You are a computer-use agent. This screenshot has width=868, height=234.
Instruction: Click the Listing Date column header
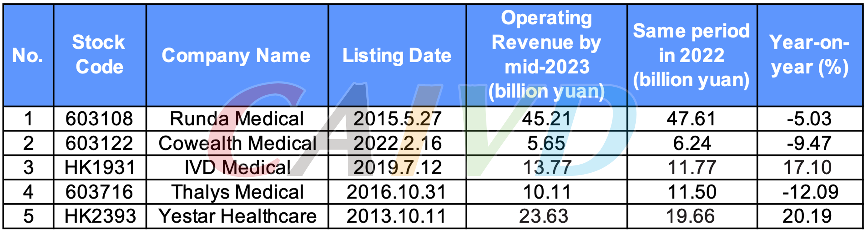click(397, 55)
